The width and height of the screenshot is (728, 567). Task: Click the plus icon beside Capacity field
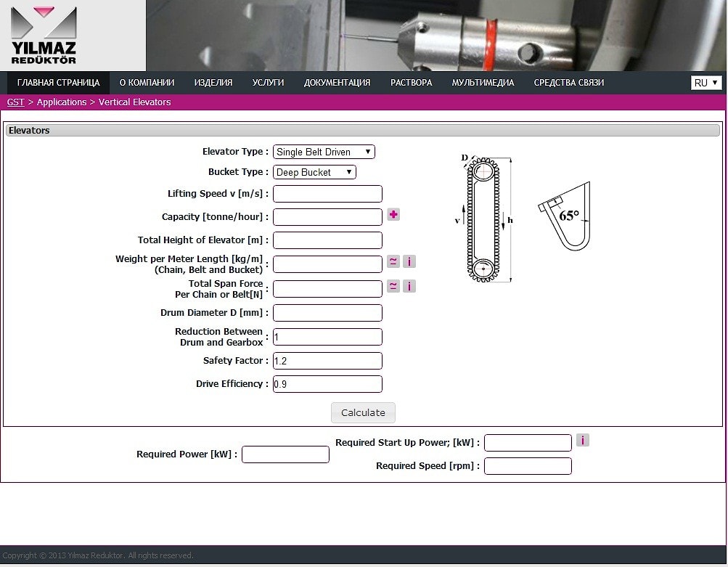click(393, 215)
